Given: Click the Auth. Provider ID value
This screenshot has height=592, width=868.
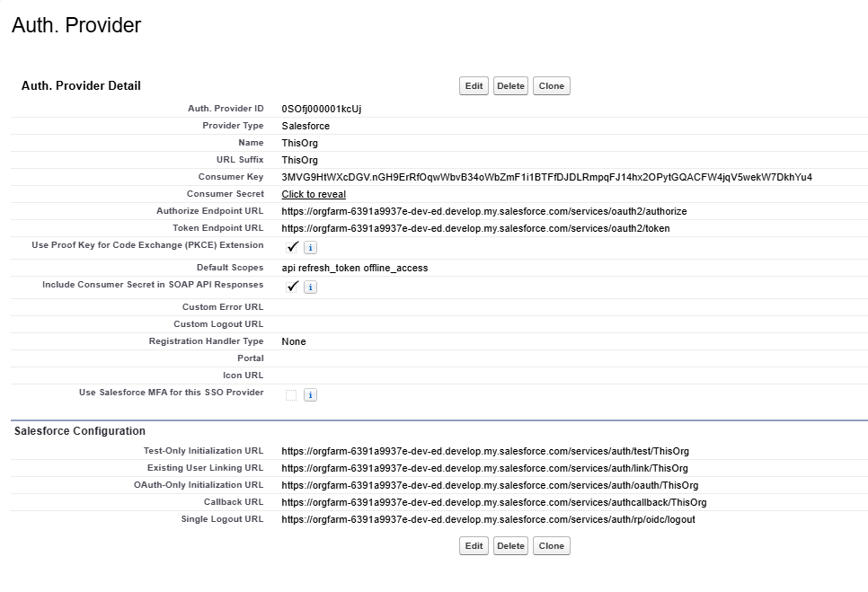Looking at the screenshot, I should click(x=321, y=109).
